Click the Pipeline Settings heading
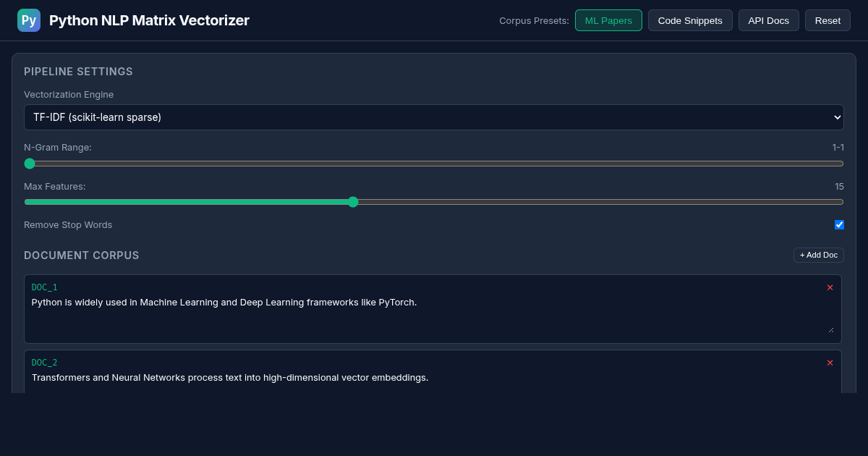 78,72
